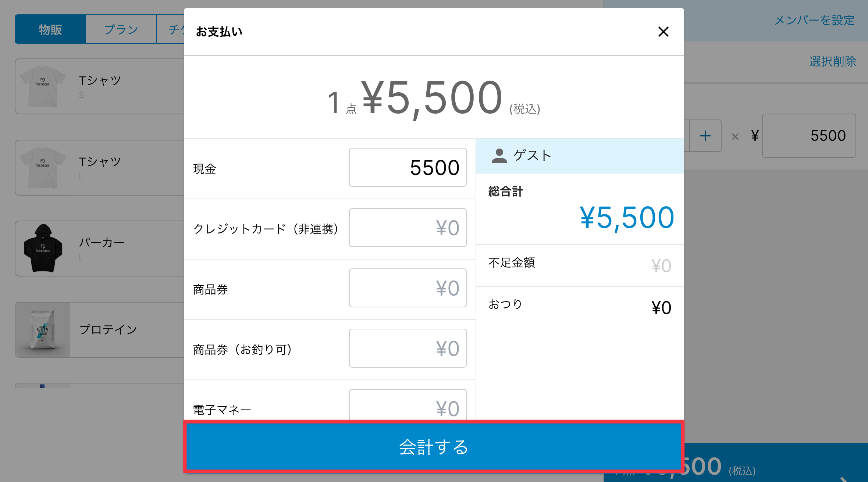Increase quantity with the plus button
This screenshot has height=482, width=868.
coord(705,136)
